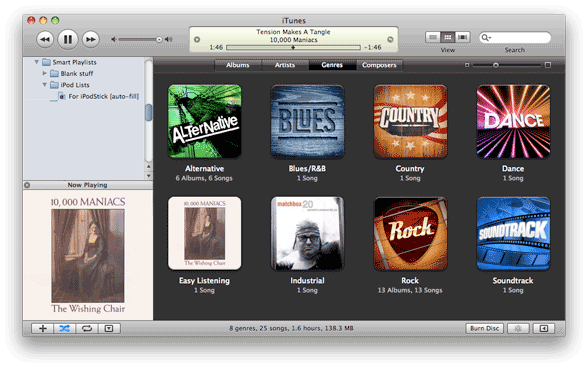The height and width of the screenshot is (368, 588).
Task: Click the Rock genre label
Action: point(410,281)
